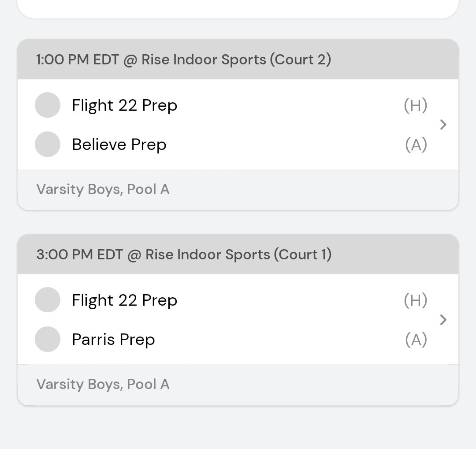
Task: Select the Rise Indoor Sports (Court 1) venue
Action: [x=238, y=254]
